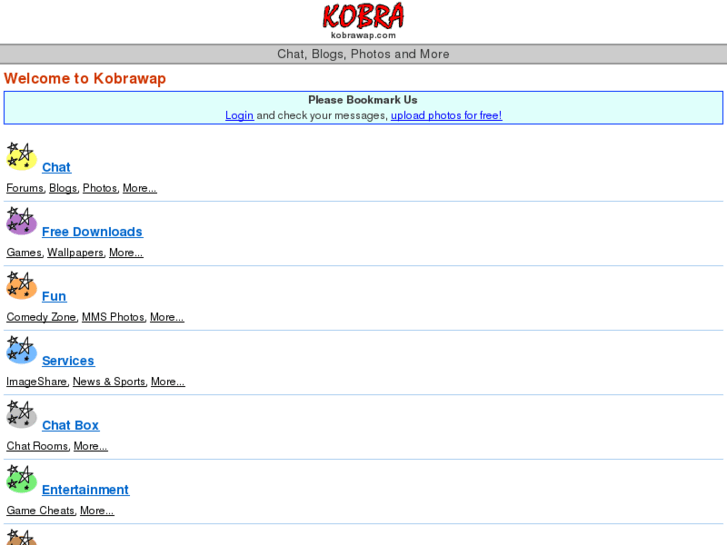Click the 'Welcome to Kobrawap' heading
727x545 pixels.
coord(85,78)
